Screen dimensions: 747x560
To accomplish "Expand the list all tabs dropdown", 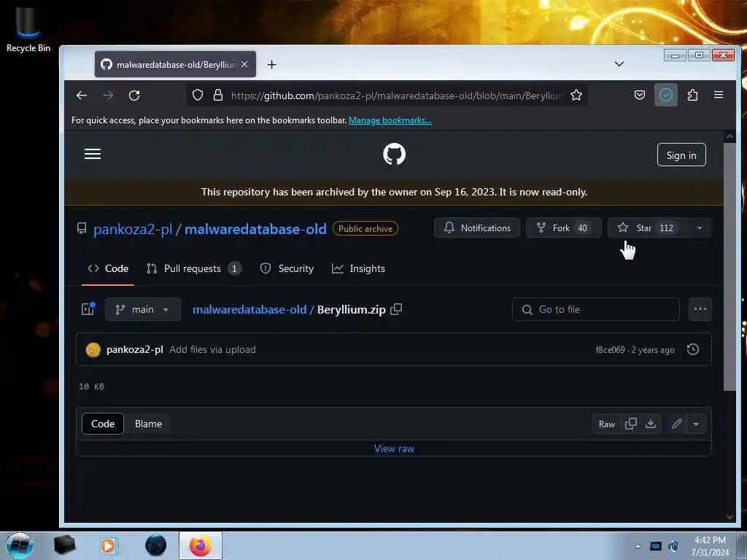I will tap(619, 64).
